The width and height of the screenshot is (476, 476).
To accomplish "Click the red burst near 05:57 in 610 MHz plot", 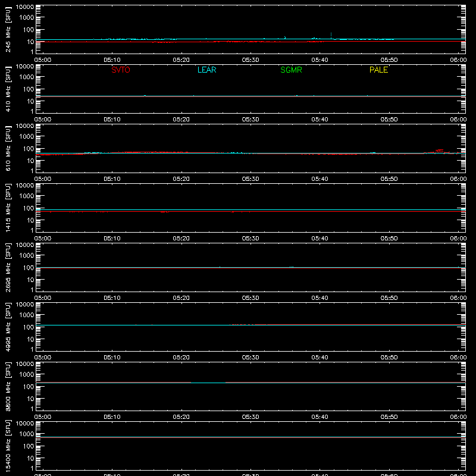I will point(439,151).
